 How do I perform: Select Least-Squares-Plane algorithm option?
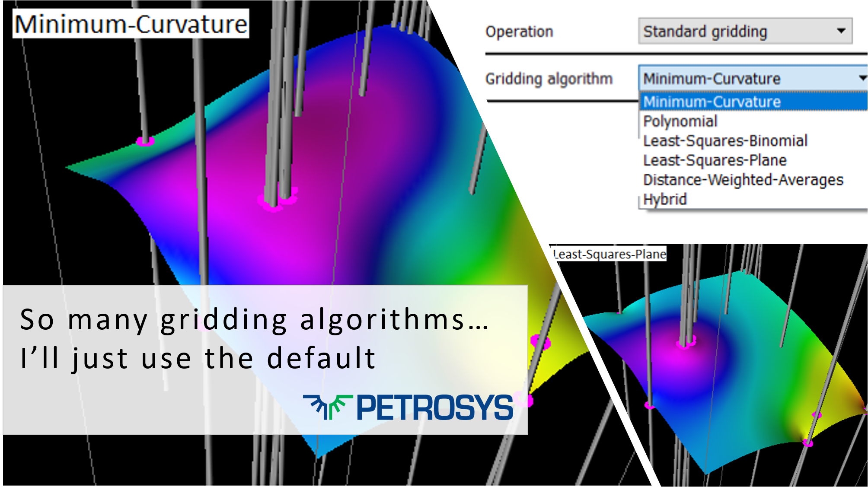[x=715, y=160]
